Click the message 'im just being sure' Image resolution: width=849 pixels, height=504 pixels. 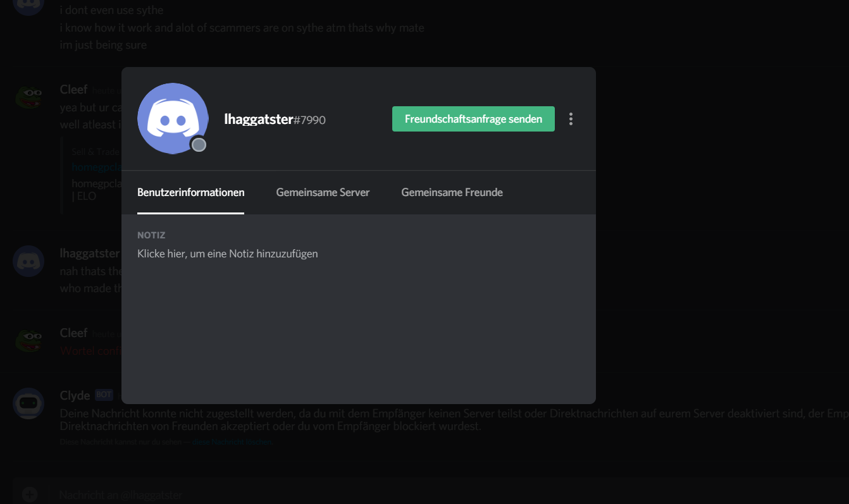pyautogui.click(x=103, y=45)
